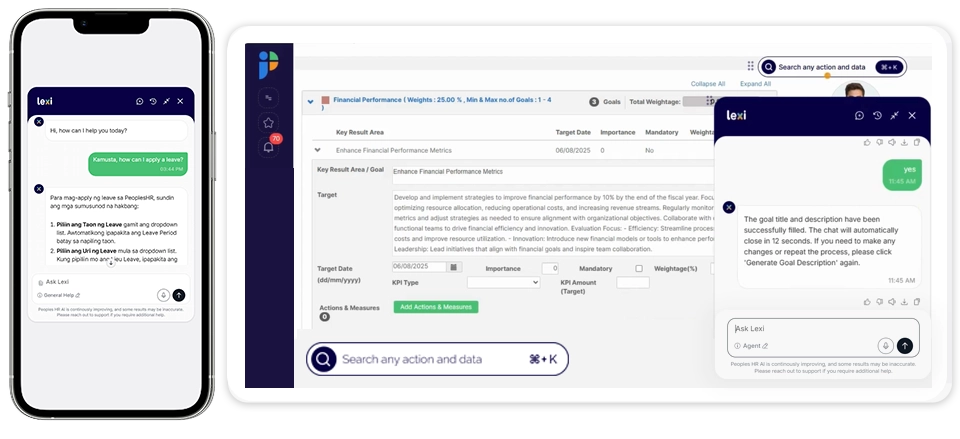
Task: Click Add Actions & Measures button
Action: (x=436, y=307)
